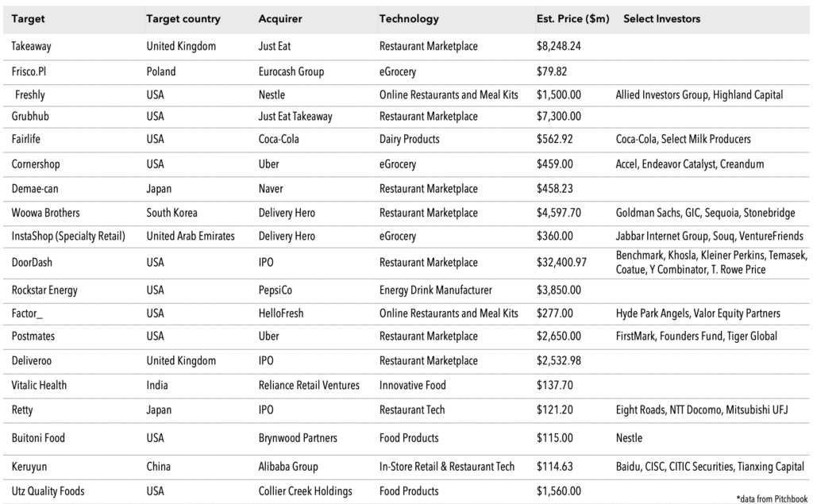The height and width of the screenshot is (504, 813).
Task: Select the Woowa Brothers target cell
Action: [45, 213]
